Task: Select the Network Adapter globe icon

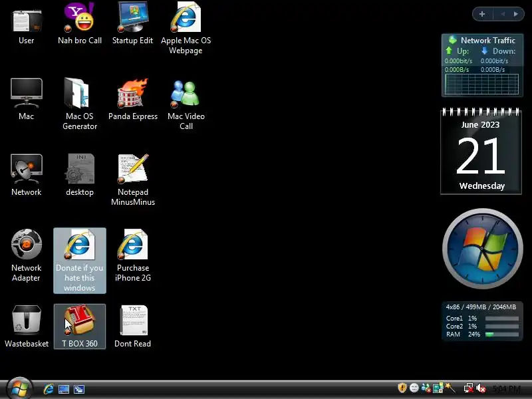Action: [x=27, y=255]
